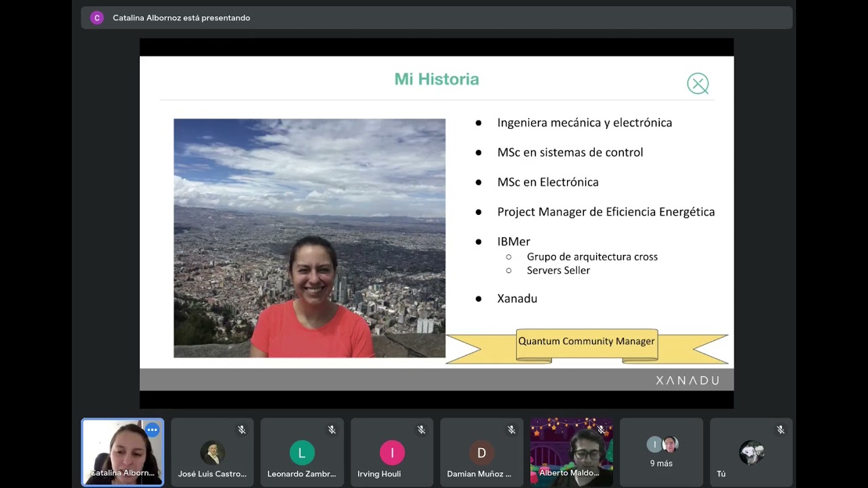
Task: Click José Luis Castro's muted microphone icon
Action: pyautogui.click(x=241, y=430)
